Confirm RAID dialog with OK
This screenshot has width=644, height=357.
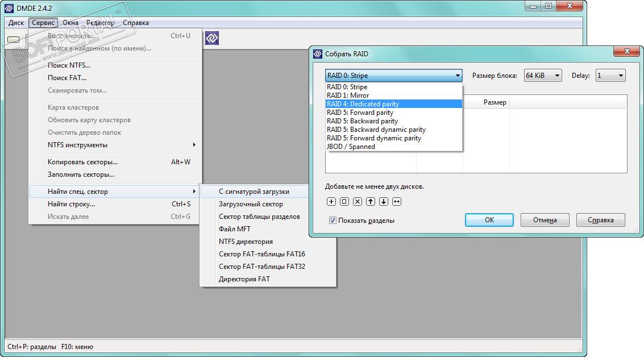[x=489, y=220]
